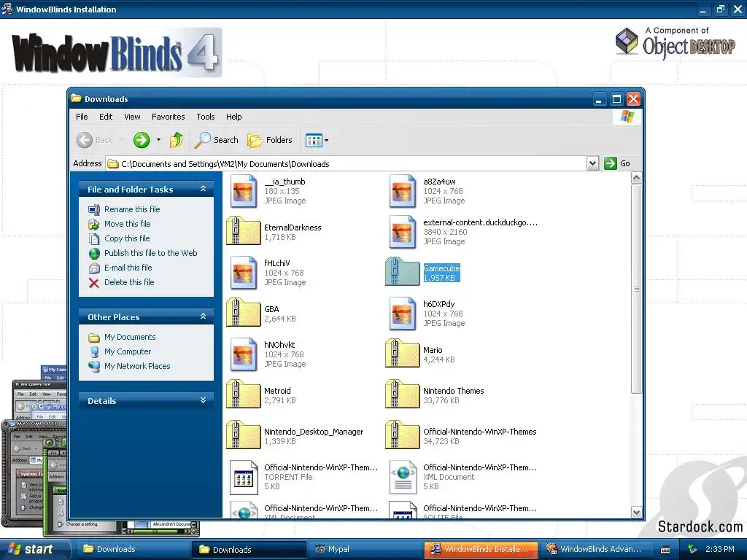Click the Windows flag logo in Downloads window
The image size is (747, 560).
click(x=627, y=117)
